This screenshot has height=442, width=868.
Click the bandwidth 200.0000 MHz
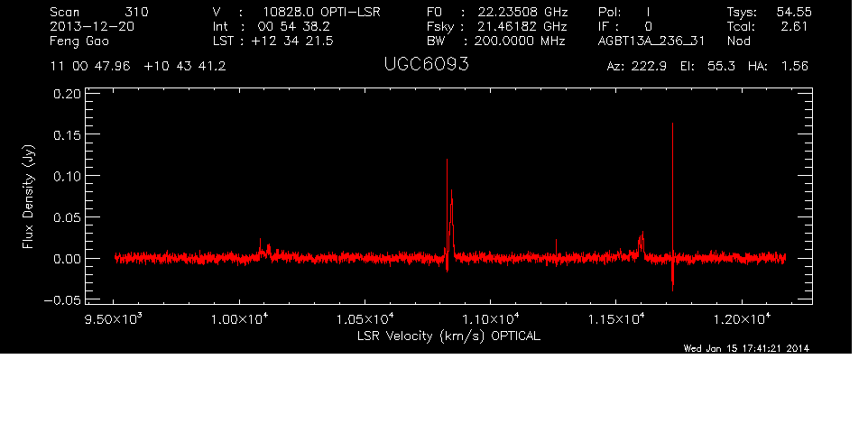519,41
